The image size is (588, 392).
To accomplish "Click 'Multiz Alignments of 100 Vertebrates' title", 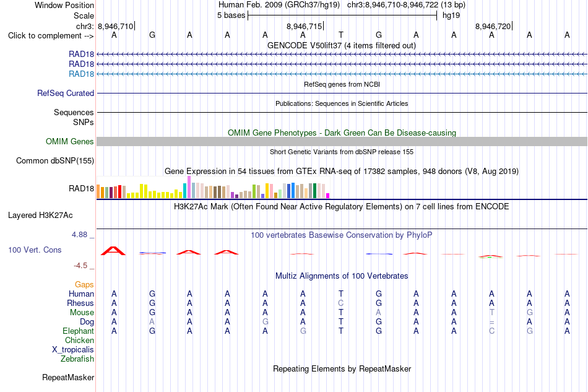I will (x=342, y=276).
